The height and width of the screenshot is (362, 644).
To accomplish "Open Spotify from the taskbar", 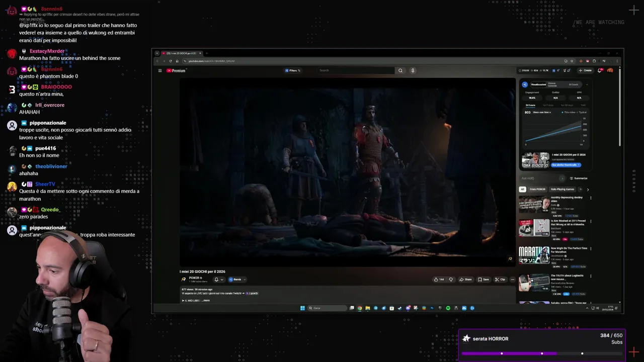I will click(x=448, y=308).
